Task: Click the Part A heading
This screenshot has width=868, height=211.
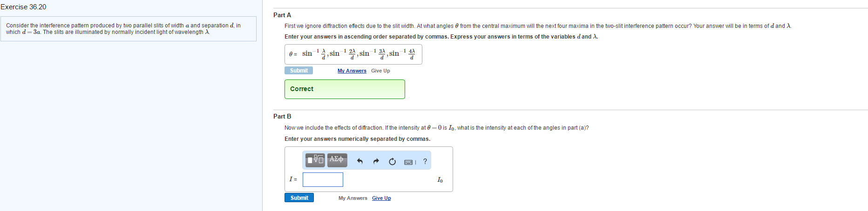Action: click(282, 15)
